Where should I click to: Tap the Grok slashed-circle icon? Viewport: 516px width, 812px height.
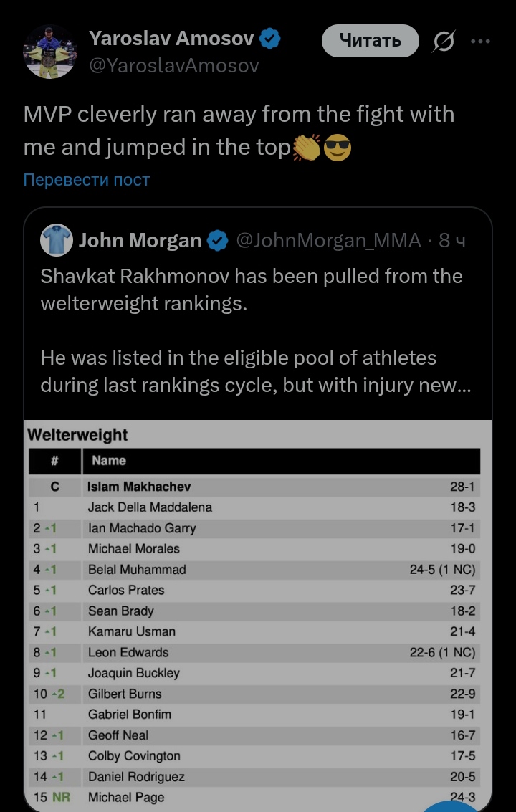point(443,42)
